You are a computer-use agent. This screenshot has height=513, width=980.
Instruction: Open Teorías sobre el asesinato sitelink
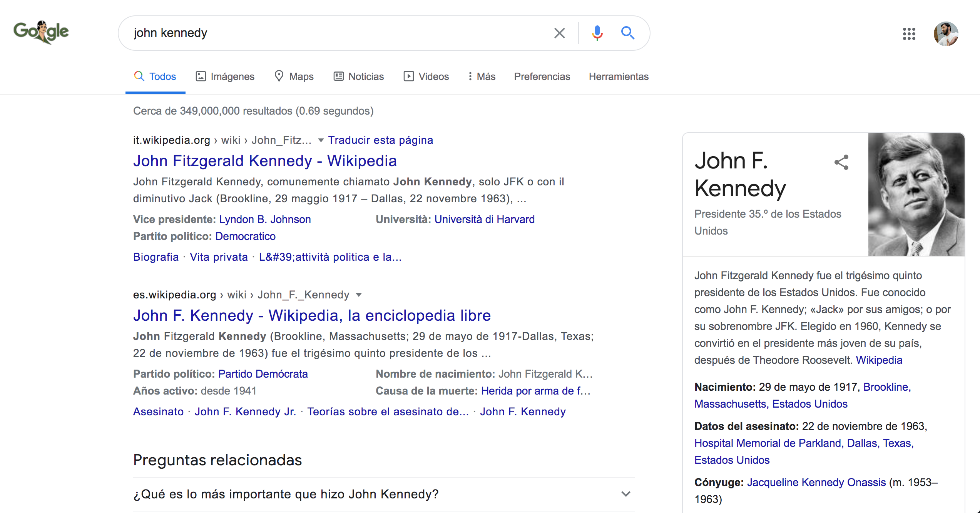tap(388, 411)
